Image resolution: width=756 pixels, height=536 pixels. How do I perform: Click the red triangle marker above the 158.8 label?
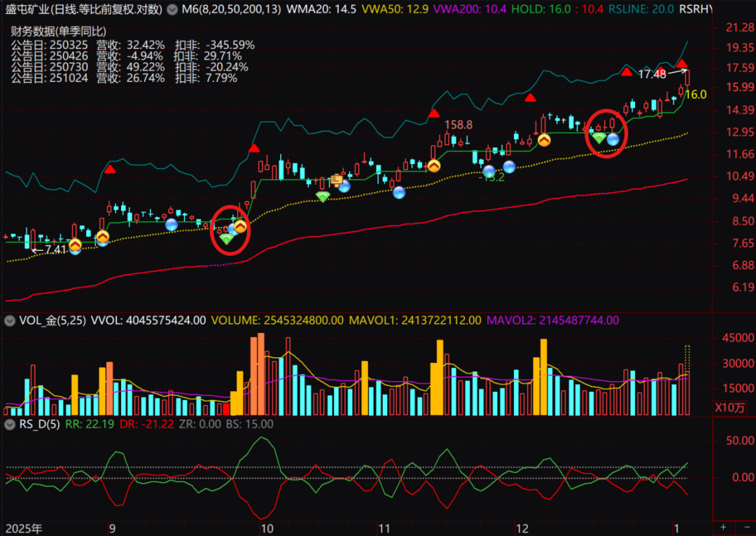click(x=434, y=114)
